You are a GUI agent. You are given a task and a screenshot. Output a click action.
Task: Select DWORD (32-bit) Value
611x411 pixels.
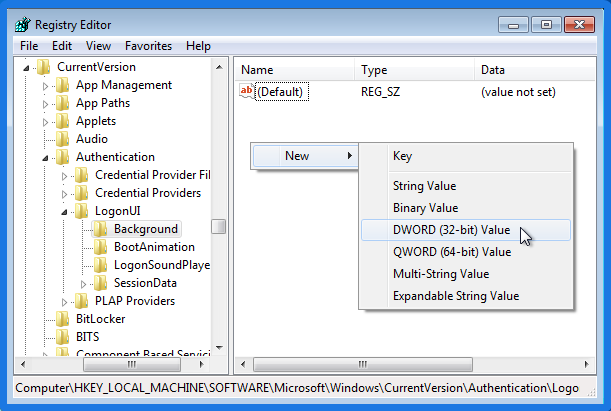[466, 230]
